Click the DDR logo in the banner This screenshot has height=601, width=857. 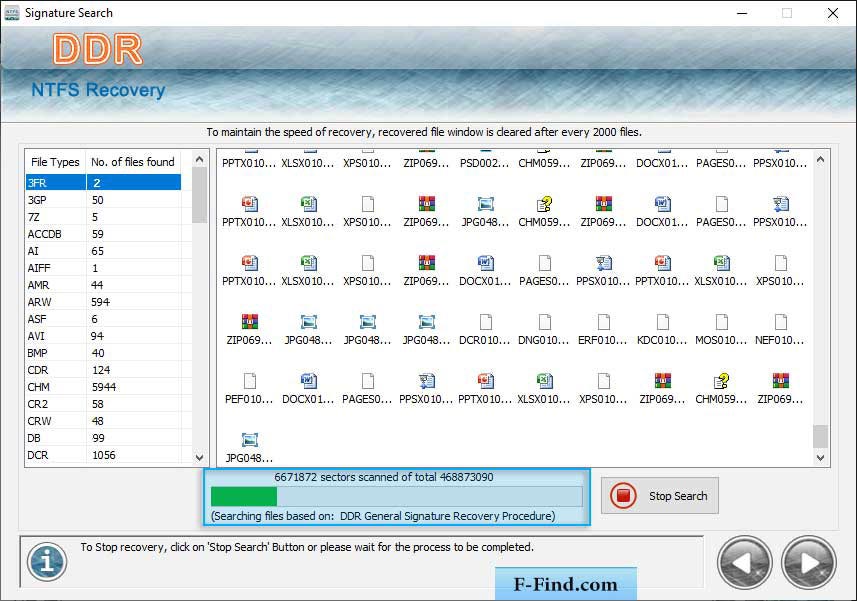click(98, 49)
